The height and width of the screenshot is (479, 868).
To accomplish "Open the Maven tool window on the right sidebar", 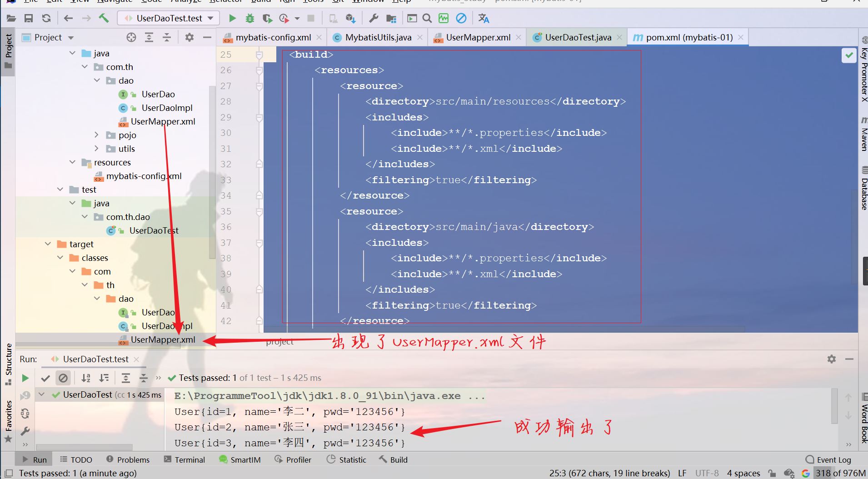I will [864, 134].
